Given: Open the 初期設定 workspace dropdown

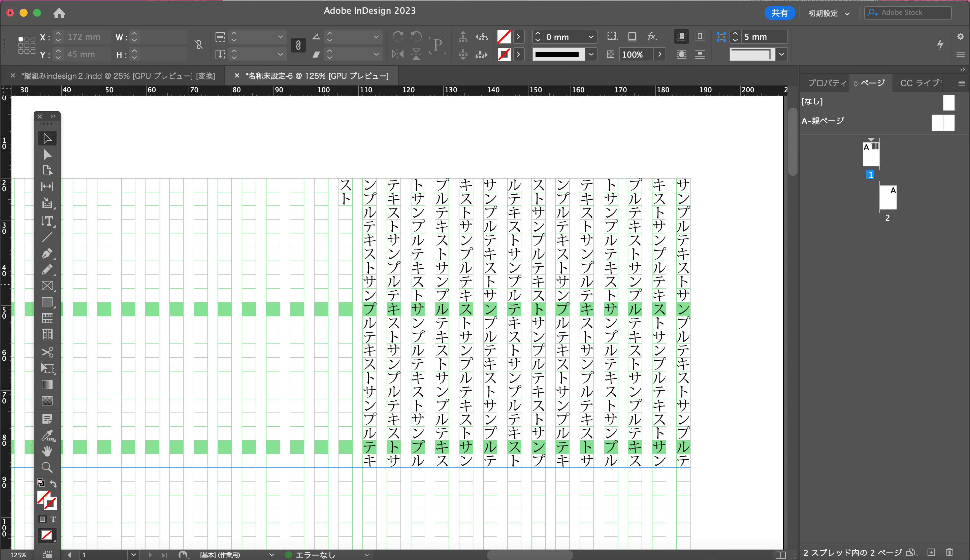Looking at the screenshot, I should tap(829, 13).
